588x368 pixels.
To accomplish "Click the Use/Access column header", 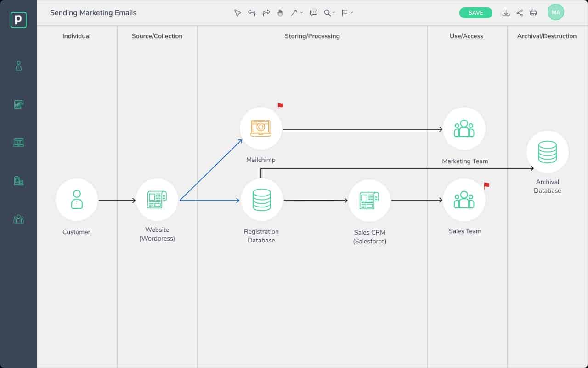I will point(467,36).
